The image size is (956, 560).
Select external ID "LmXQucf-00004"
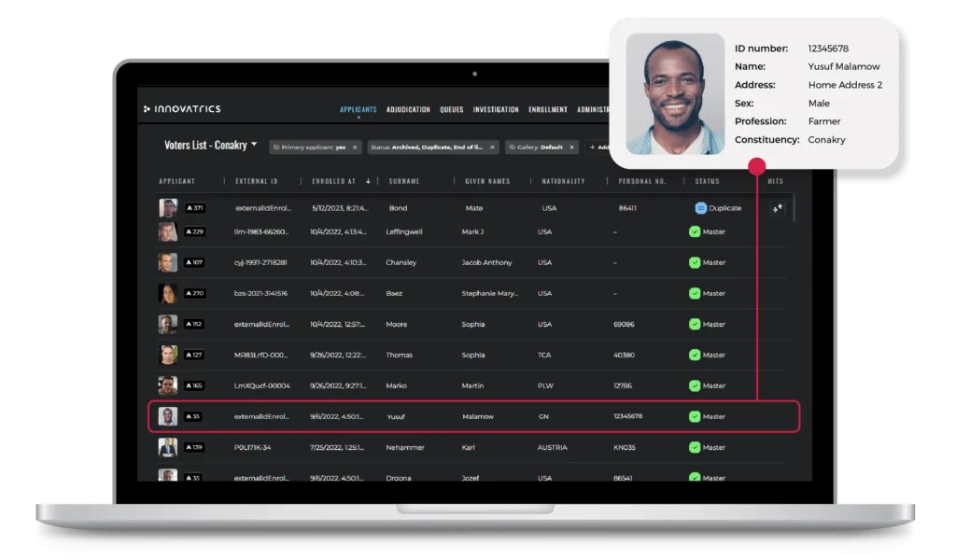point(262,385)
